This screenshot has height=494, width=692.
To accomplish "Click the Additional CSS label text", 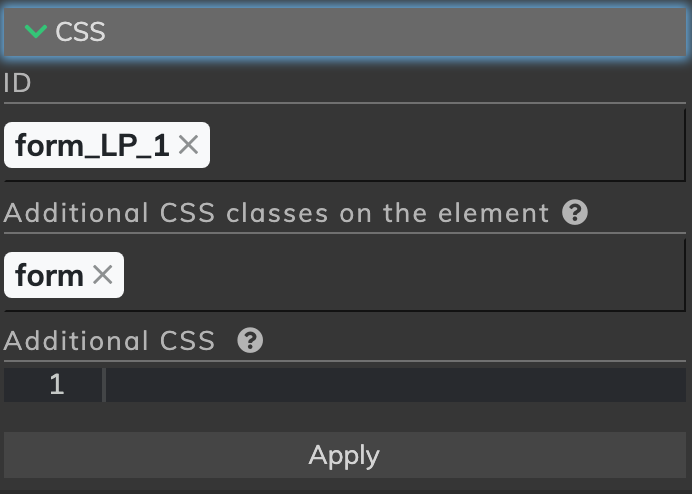I will tap(109, 341).
